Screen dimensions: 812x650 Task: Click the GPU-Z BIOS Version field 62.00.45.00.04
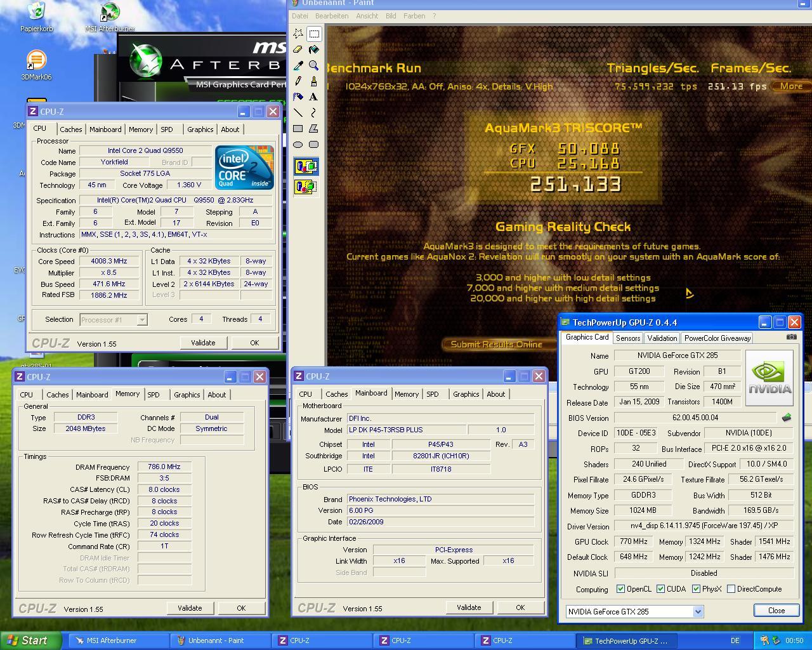695,418
